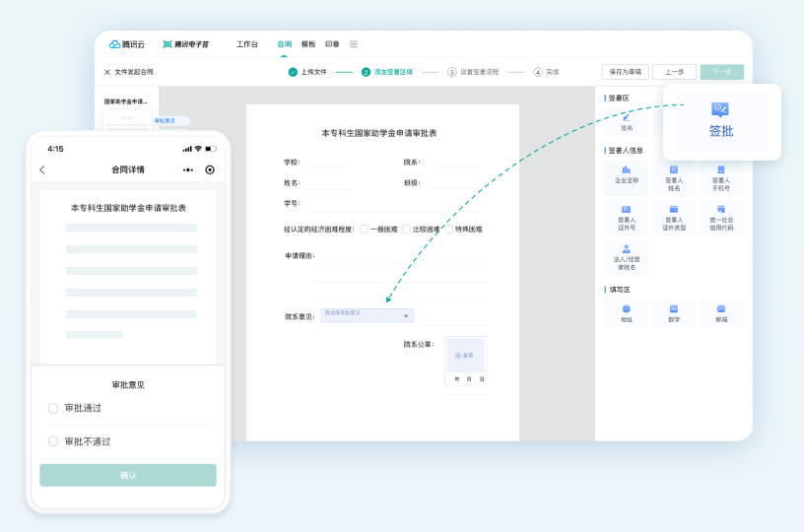Pick the 统一社会信用代码 field icon
The width and height of the screenshot is (804, 532).
721,210
